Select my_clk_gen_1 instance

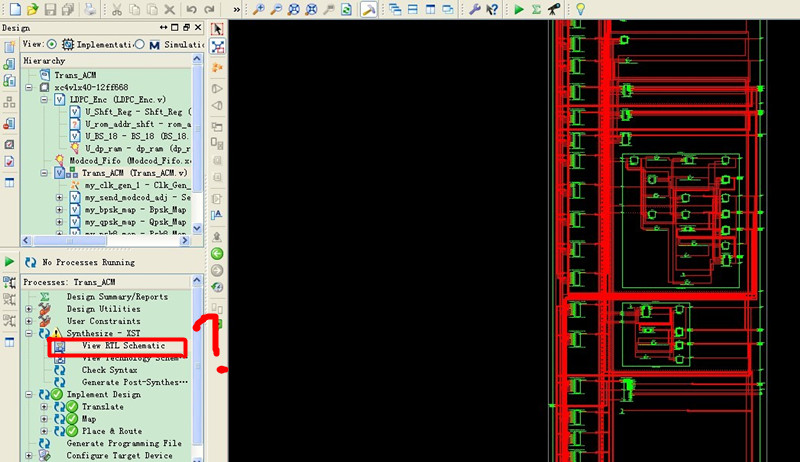coord(138,185)
